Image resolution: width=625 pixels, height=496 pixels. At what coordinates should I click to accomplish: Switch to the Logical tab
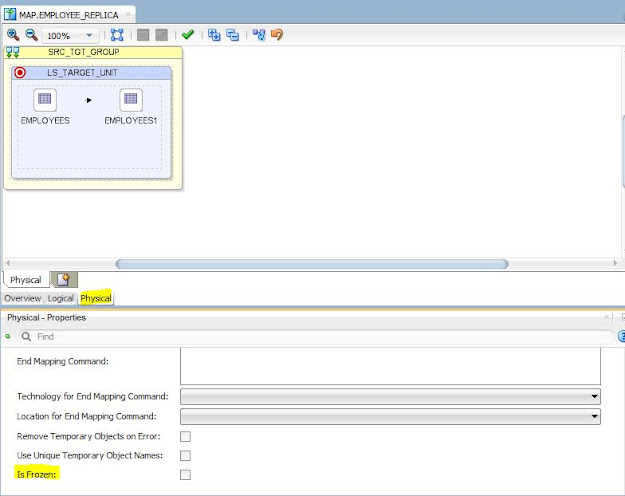point(61,298)
